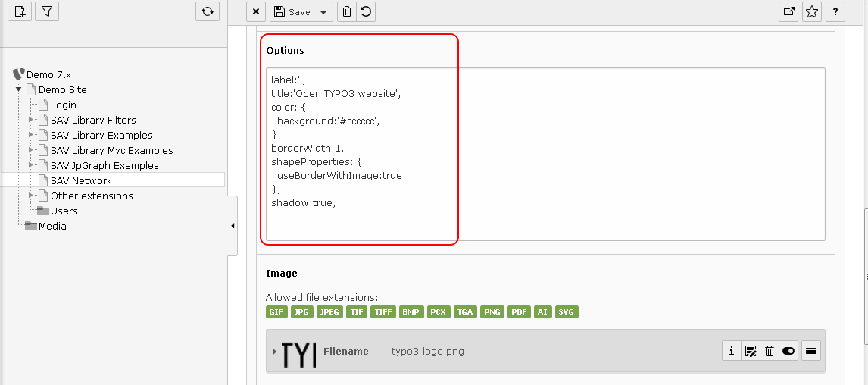Expand the SAV Library Filters node
This screenshot has width=868, height=385.
(x=30, y=120)
